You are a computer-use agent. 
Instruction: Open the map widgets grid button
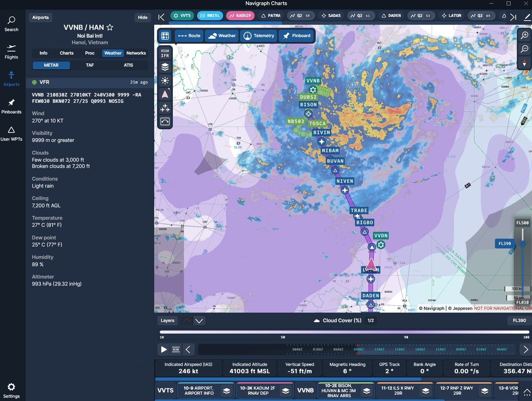[x=165, y=36]
